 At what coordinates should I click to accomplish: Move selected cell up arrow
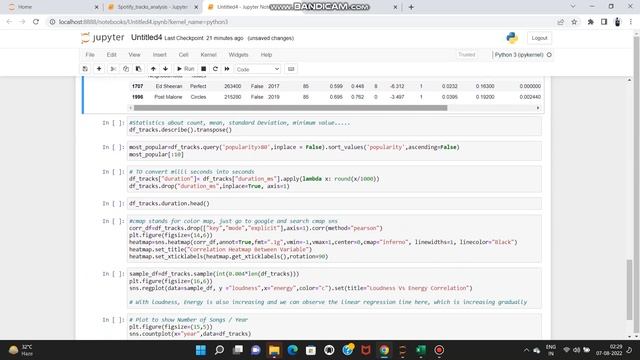tap(153, 69)
